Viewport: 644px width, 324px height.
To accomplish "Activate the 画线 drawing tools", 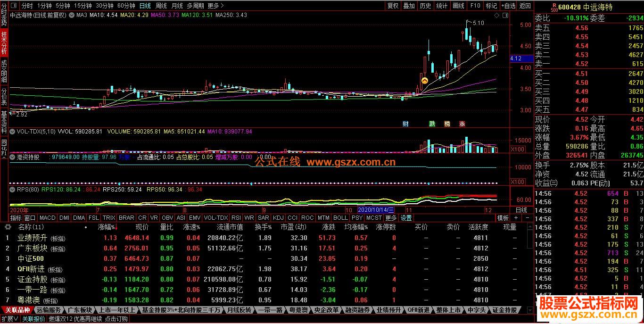I will tap(458, 6).
